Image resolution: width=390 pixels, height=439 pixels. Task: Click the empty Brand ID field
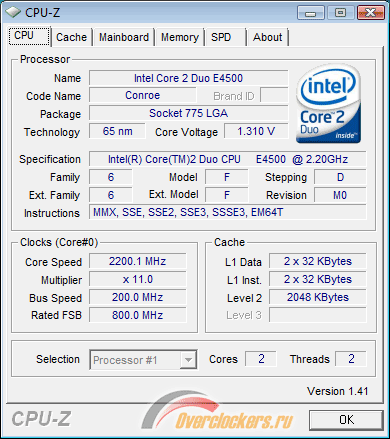(x=274, y=96)
